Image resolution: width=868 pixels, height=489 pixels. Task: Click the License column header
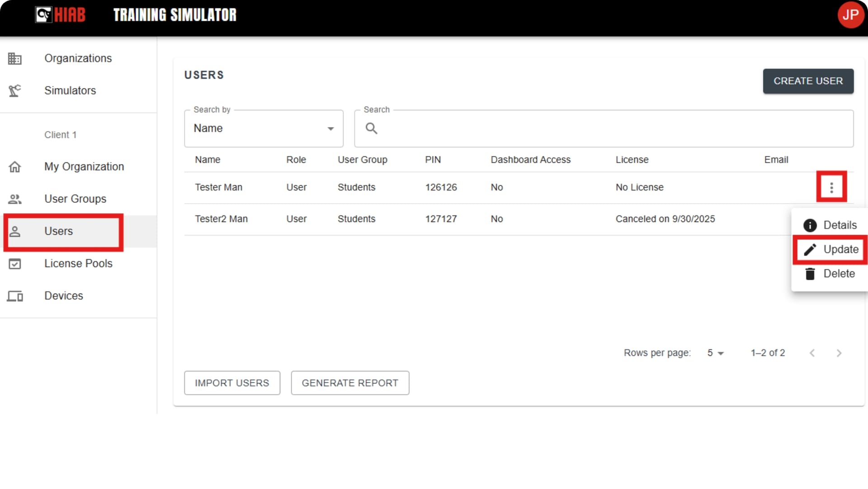(632, 160)
